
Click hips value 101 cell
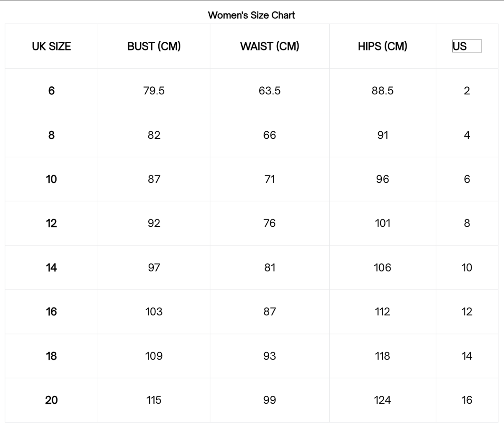coord(382,223)
